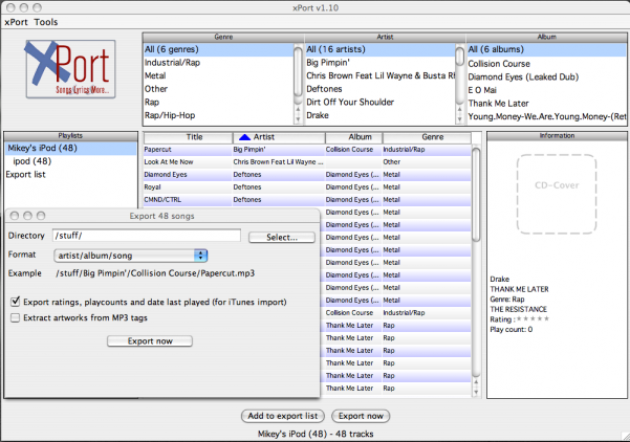This screenshot has width=630, height=442.
Task: Select All (6 genres)
Action: point(219,49)
